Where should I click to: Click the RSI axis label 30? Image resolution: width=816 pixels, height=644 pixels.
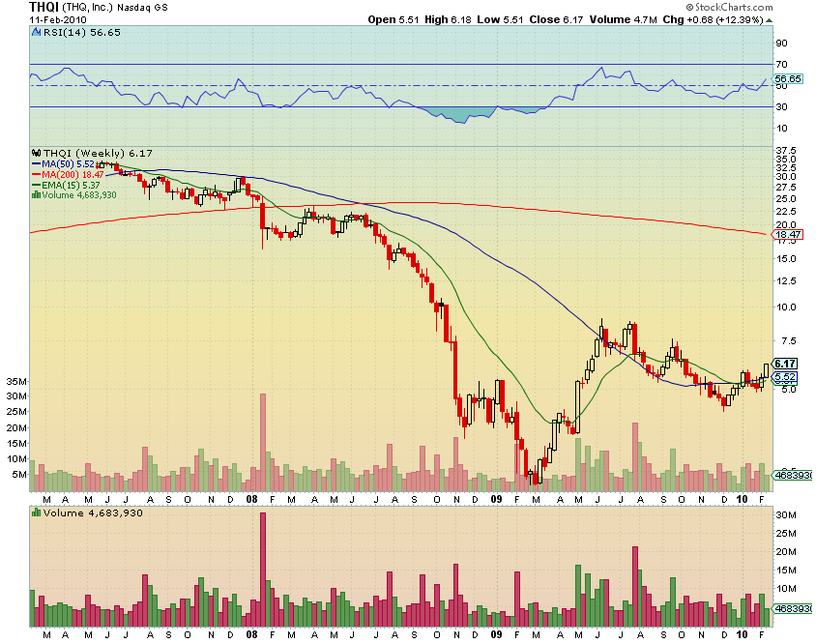781,106
